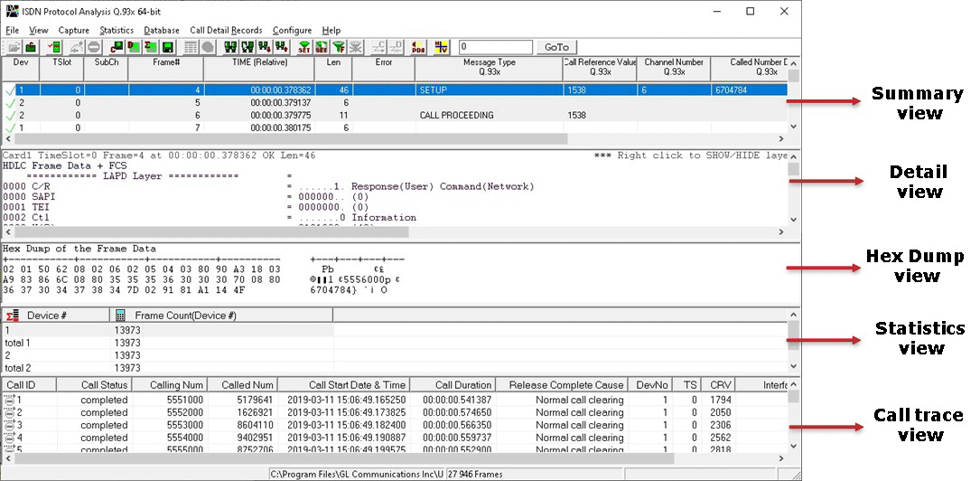This screenshot has height=481, width=980.
Task: Click statistics view scroll down arrow
Action: 794,367
